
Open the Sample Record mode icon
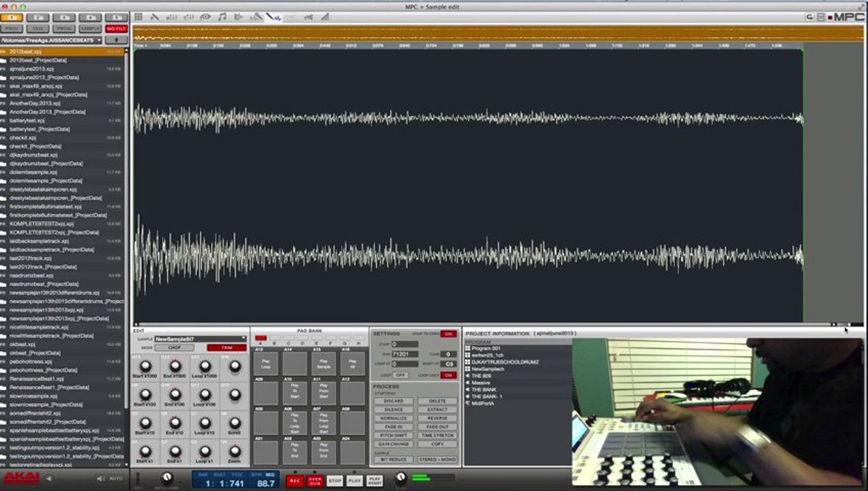(x=257, y=17)
